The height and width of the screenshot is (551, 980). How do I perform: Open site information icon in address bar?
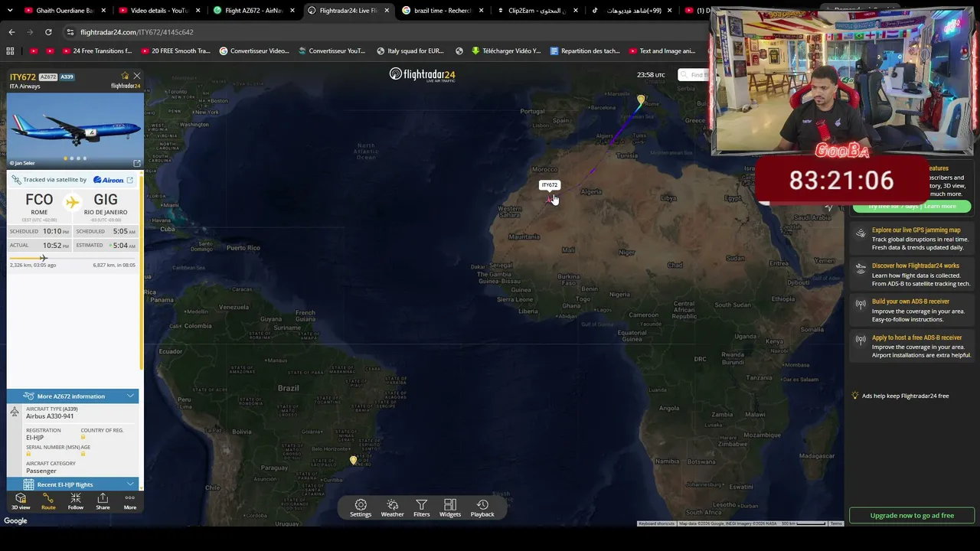70,32
